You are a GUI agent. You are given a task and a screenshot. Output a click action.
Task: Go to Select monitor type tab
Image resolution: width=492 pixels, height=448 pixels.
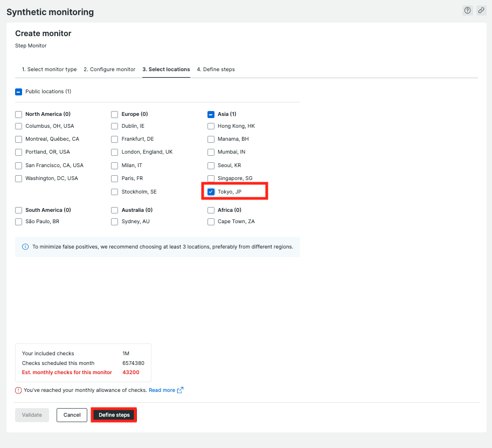coord(49,70)
